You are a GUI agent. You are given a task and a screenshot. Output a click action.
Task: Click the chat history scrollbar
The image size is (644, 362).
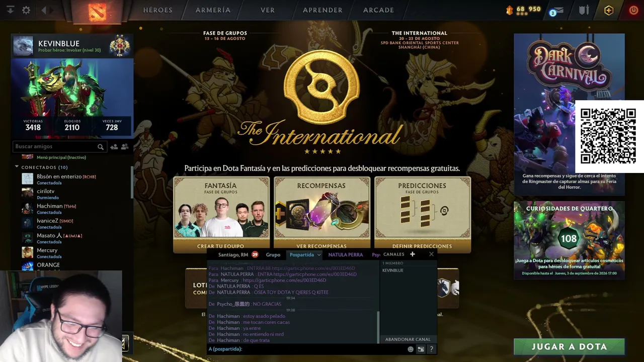point(378,326)
